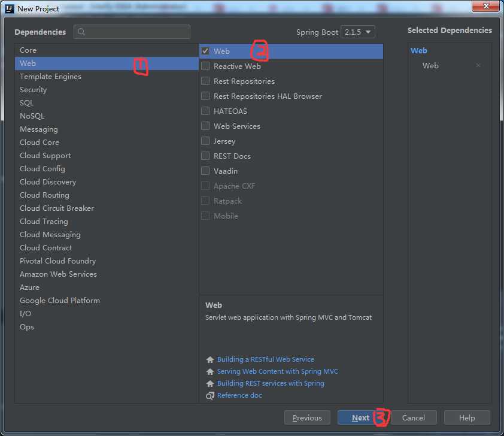This screenshot has height=436, width=504.
Task: Close the New Project dialog
Action: point(485,6)
